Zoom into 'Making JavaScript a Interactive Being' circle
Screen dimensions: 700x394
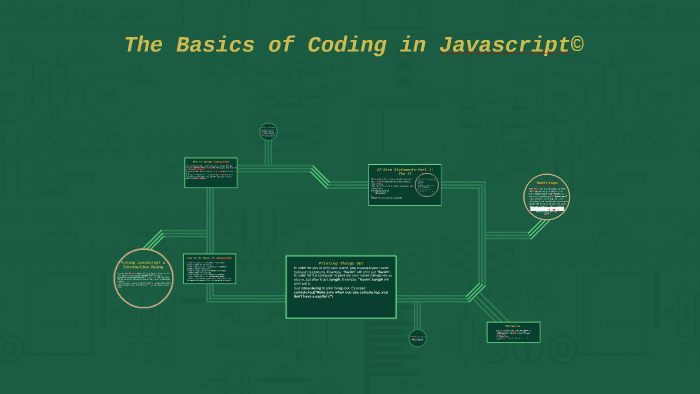coord(143,278)
